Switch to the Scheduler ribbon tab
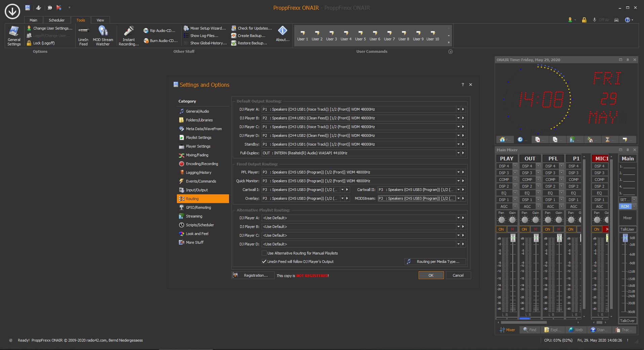This screenshot has width=644, height=350. click(56, 20)
